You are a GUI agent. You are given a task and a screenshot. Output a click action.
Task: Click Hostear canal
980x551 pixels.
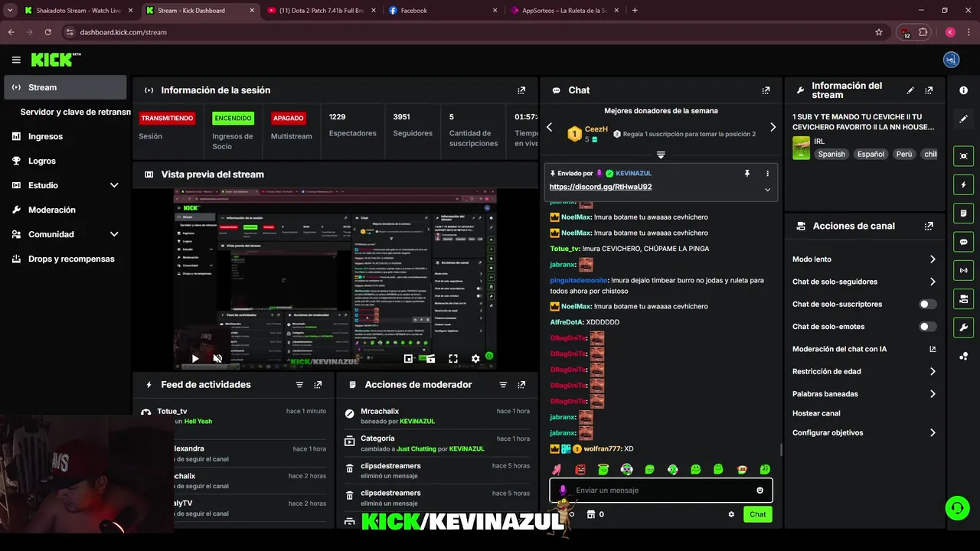(x=816, y=413)
